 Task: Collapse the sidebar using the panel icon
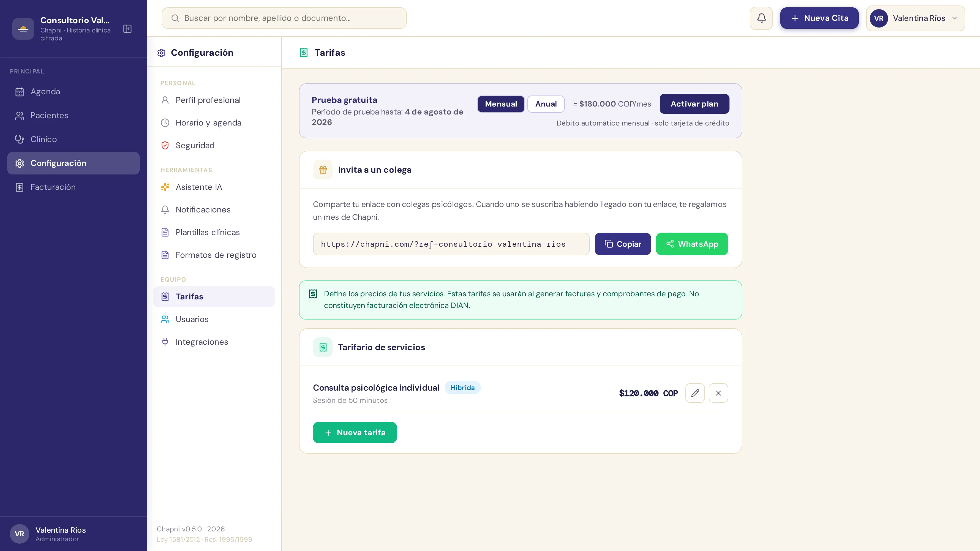127,29
